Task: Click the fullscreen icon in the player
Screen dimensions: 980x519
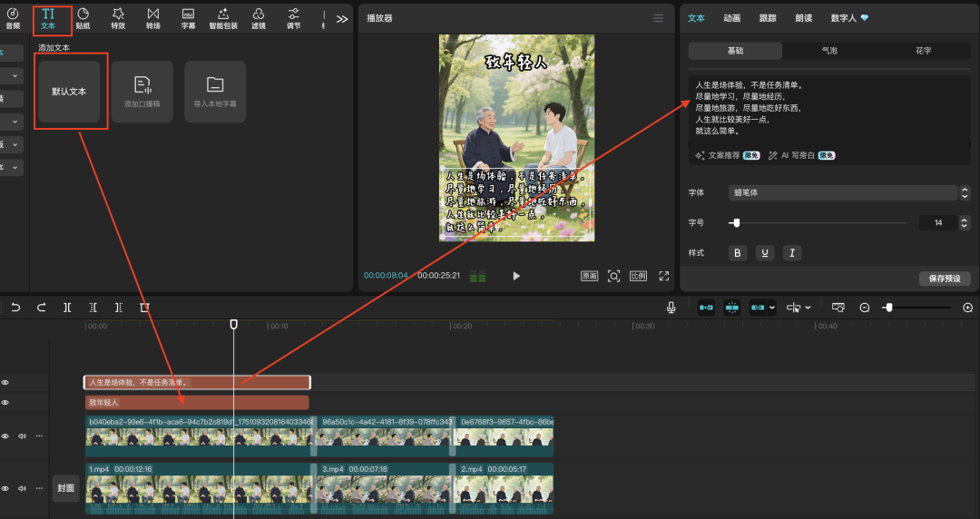Action: click(x=663, y=276)
